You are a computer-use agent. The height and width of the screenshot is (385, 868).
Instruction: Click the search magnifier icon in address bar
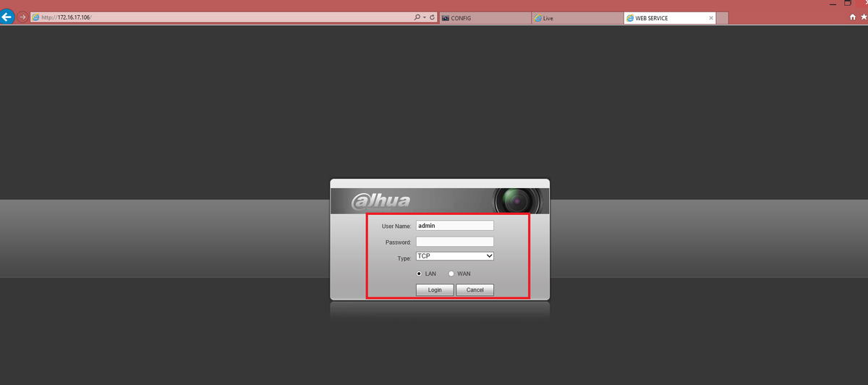(417, 17)
